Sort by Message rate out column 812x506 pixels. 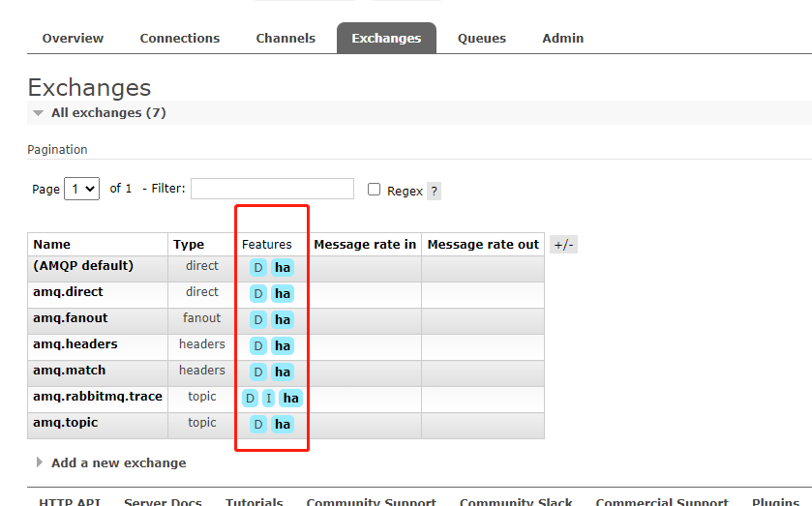[x=483, y=245]
